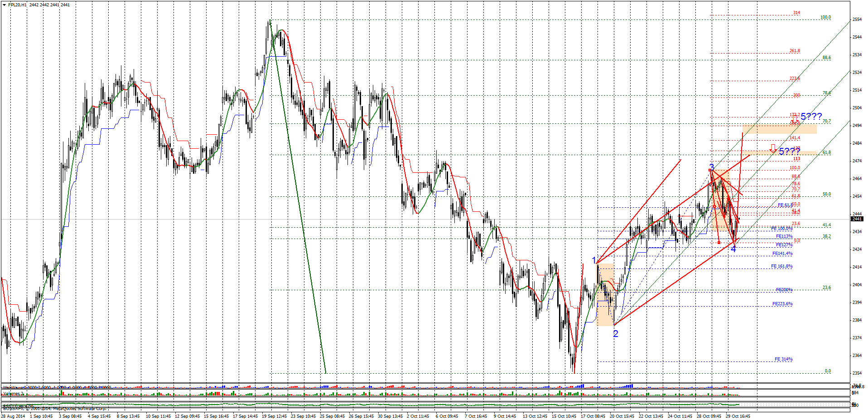Click the FE141.4% expansion label
The height and width of the screenshot is (420, 868).
pyautogui.click(x=782, y=254)
